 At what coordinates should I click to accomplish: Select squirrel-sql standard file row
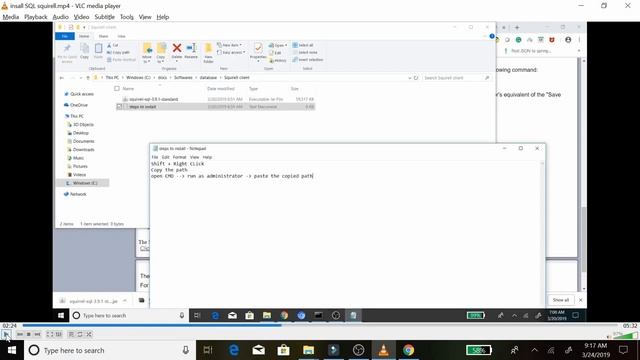pos(215,99)
